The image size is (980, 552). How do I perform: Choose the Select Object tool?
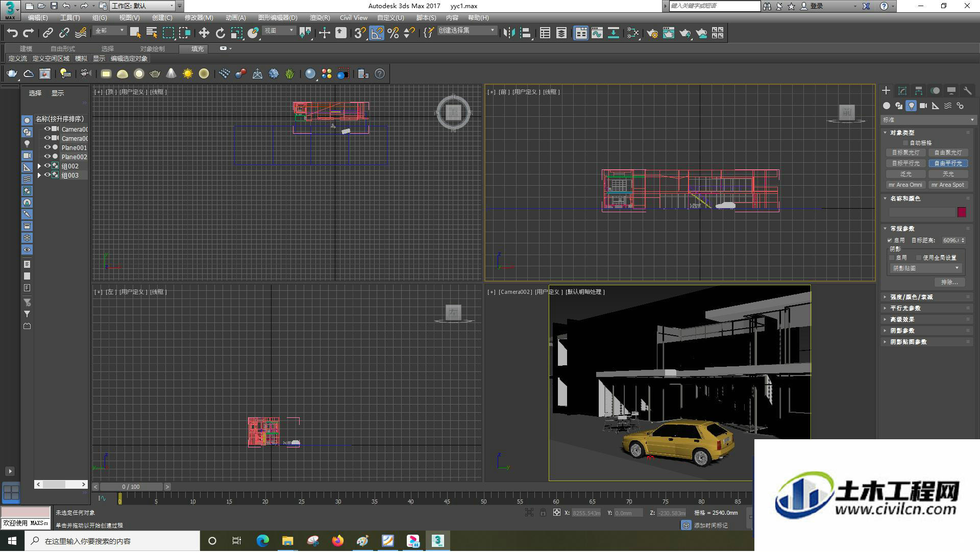coord(135,33)
